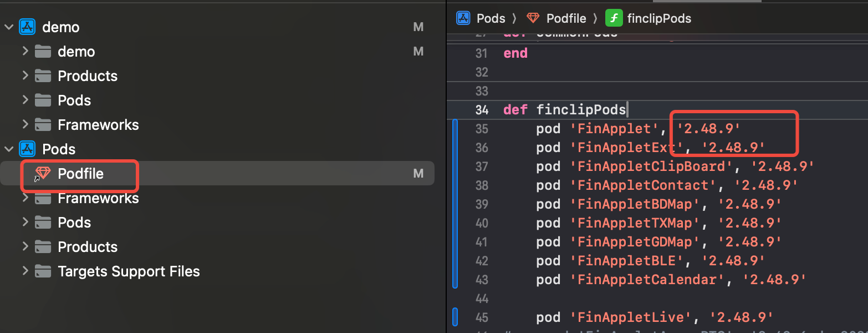Click the demo project app icon in navigator

(27, 27)
